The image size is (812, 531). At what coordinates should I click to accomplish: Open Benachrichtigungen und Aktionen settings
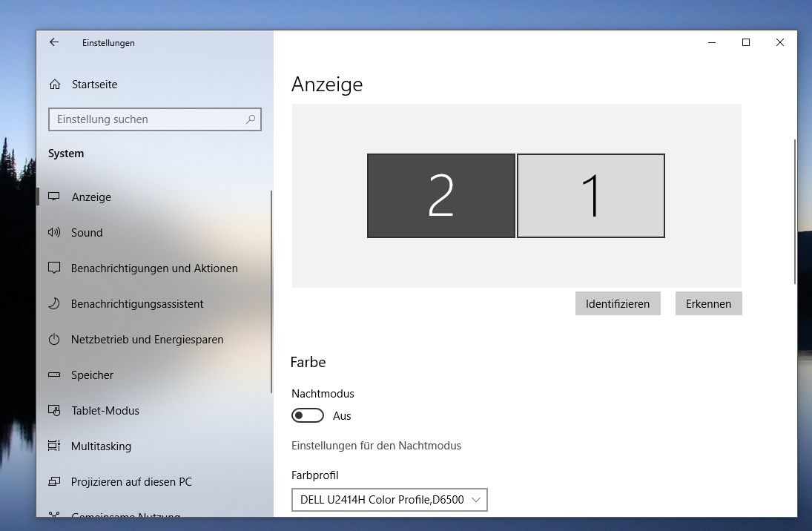154,268
